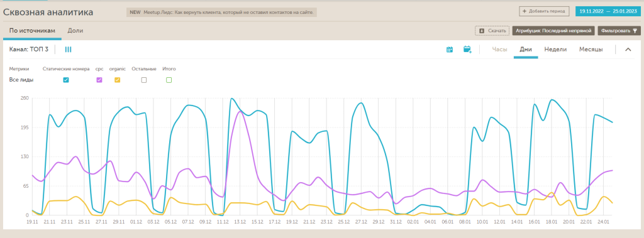This screenshot has width=644, height=238.
Task: Click the Скачать button
Action: [492, 31]
